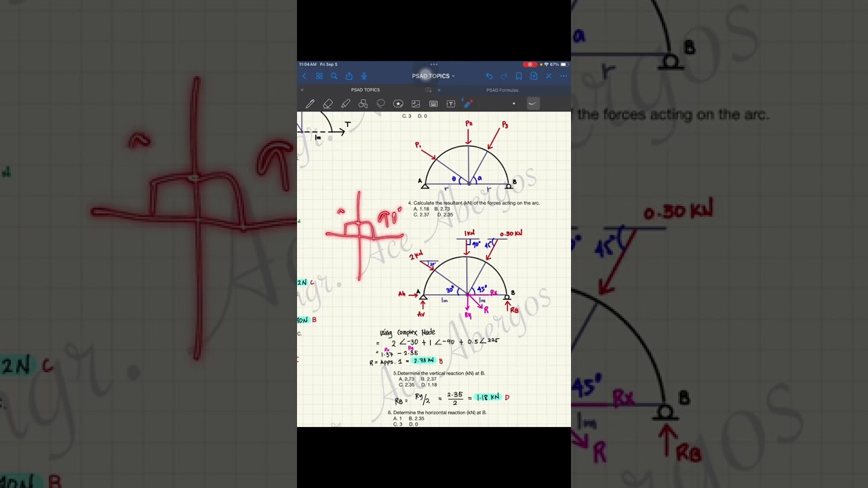This screenshot has width=868, height=488.
Task: Undo the last stroke
Action: pos(489,76)
